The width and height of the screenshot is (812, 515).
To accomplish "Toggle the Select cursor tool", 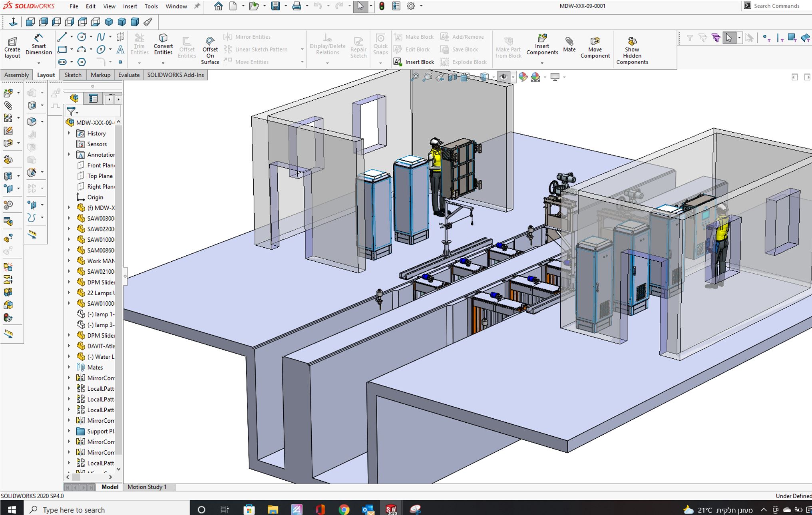I will pyautogui.click(x=360, y=6).
